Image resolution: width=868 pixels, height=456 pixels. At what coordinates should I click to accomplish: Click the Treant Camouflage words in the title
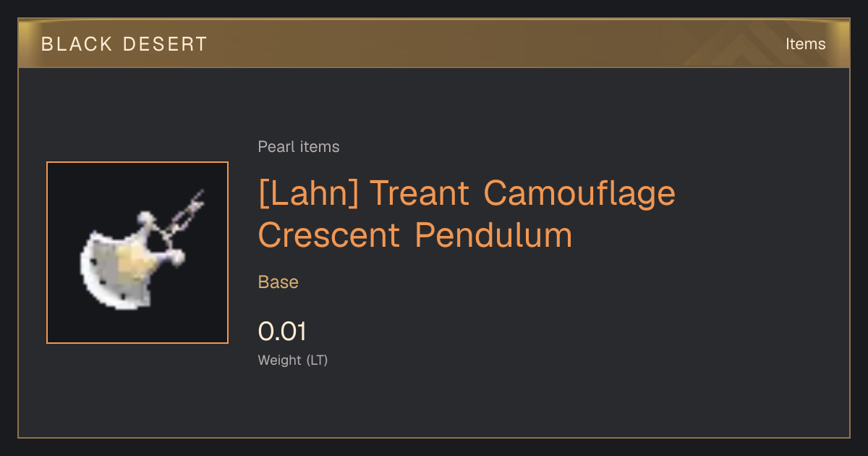pyautogui.click(x=522, y=193)
